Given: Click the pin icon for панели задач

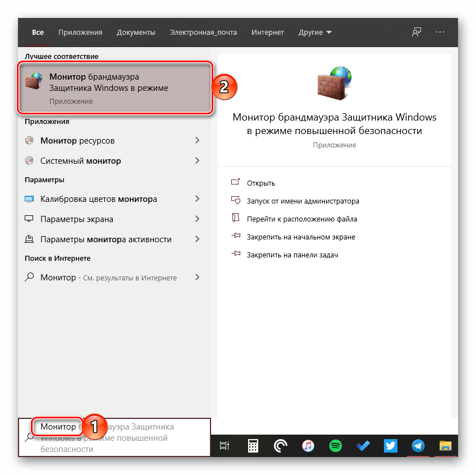Looking at the screenshot, I should click(236, 253).
